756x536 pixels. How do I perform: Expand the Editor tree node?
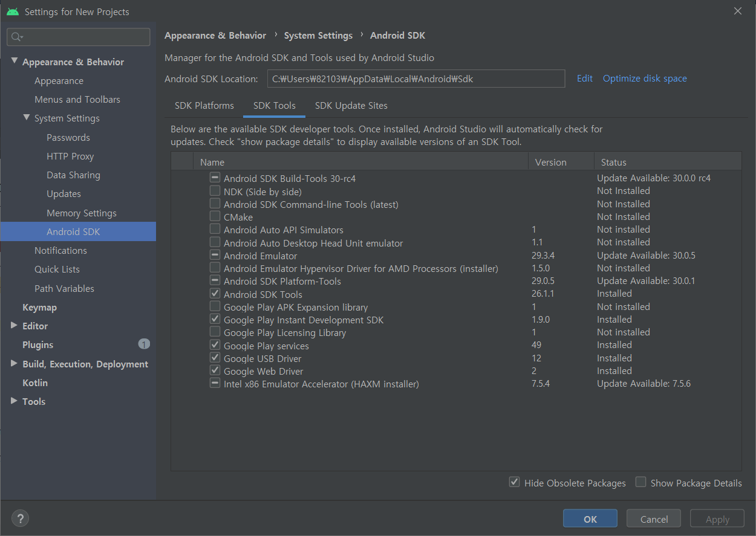(15, 326)
